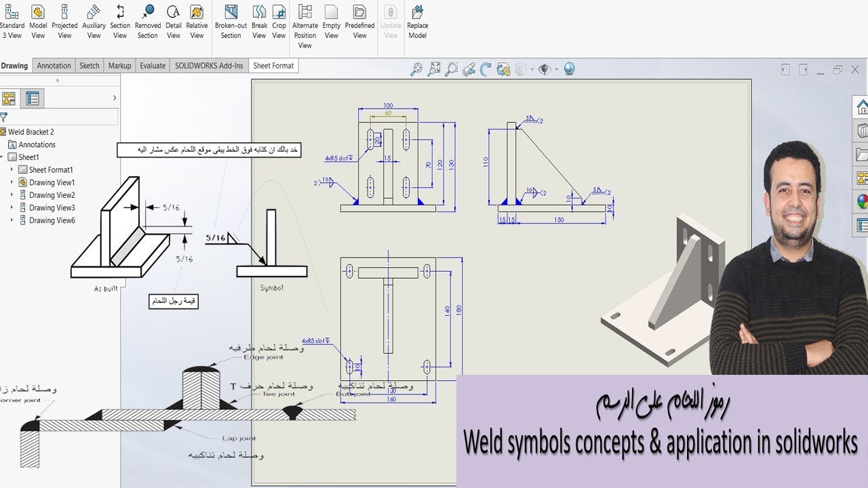Click the collapse left panel button

coord(785,69)
